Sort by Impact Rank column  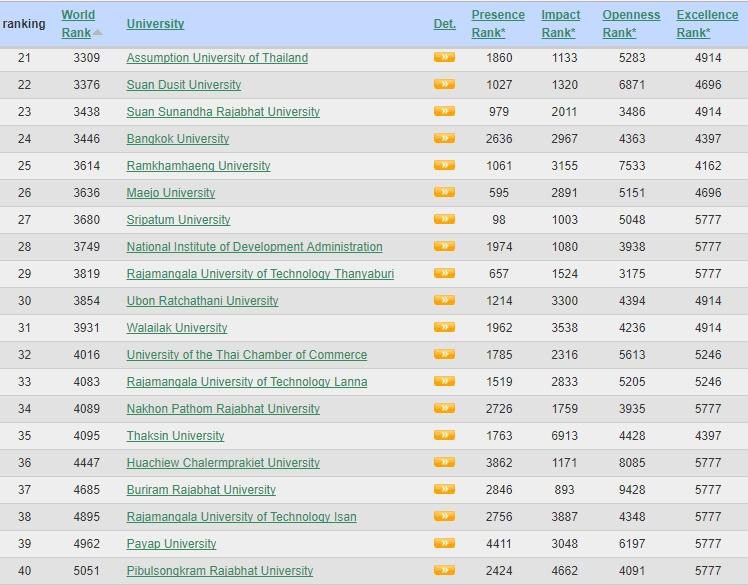561,23
